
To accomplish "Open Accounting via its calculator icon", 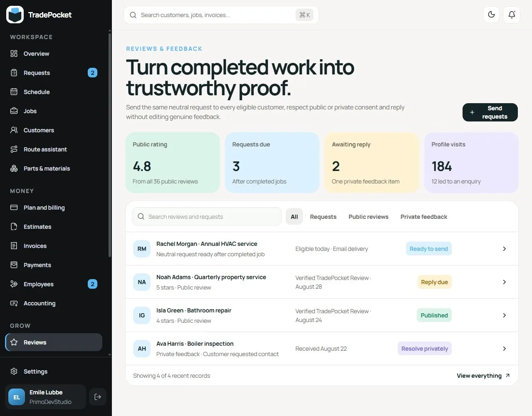I will coord(14,303).
